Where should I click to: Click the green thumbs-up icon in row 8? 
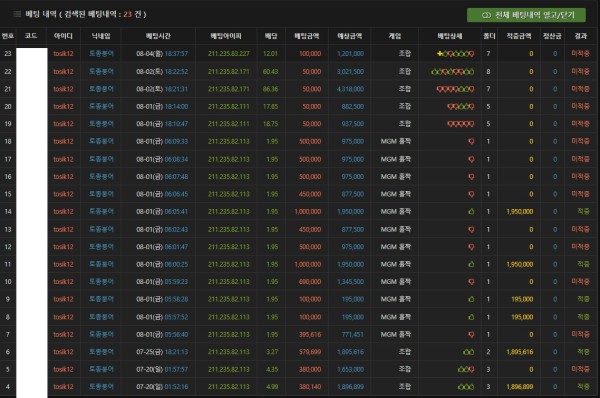click(x=471, y=317)
